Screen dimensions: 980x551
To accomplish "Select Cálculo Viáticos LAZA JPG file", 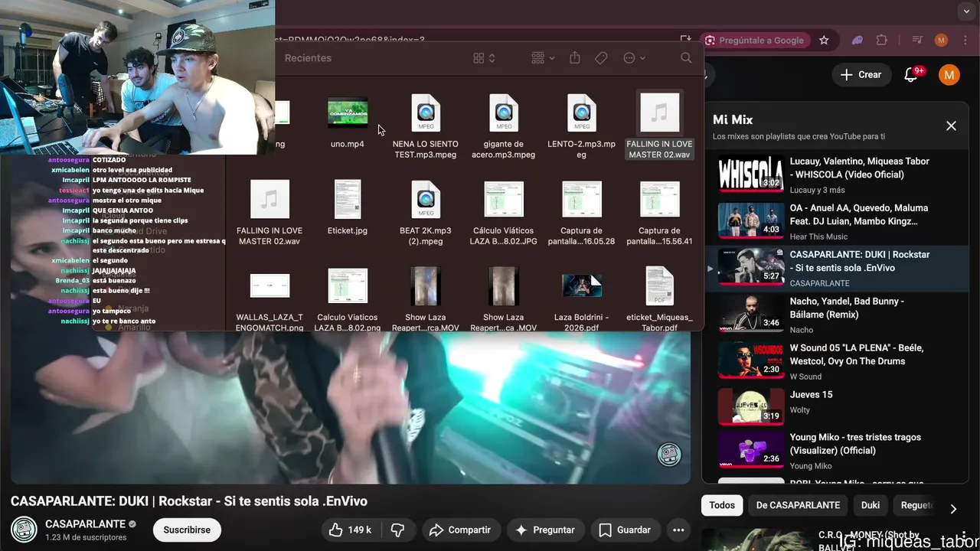I will point(504,214).
